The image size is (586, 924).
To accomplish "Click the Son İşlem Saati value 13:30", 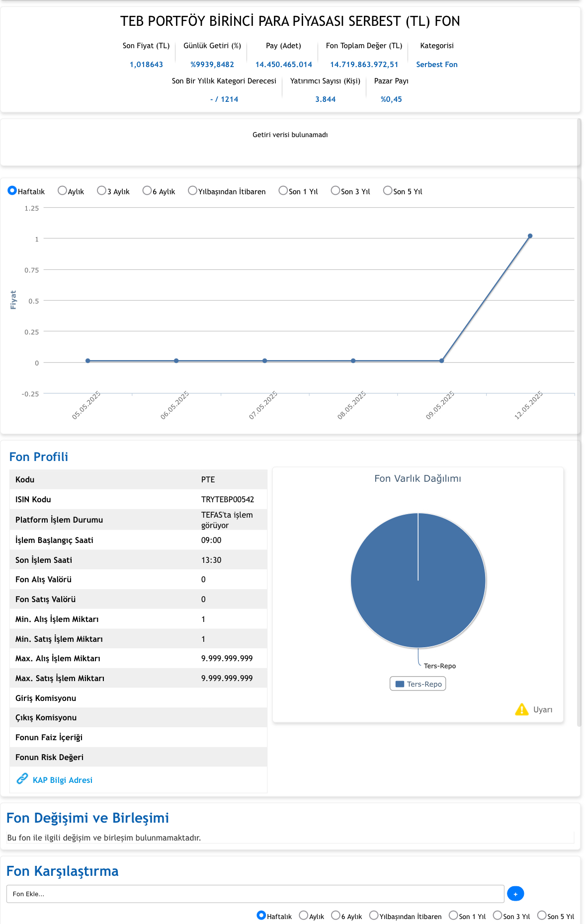I will point(211,560).
